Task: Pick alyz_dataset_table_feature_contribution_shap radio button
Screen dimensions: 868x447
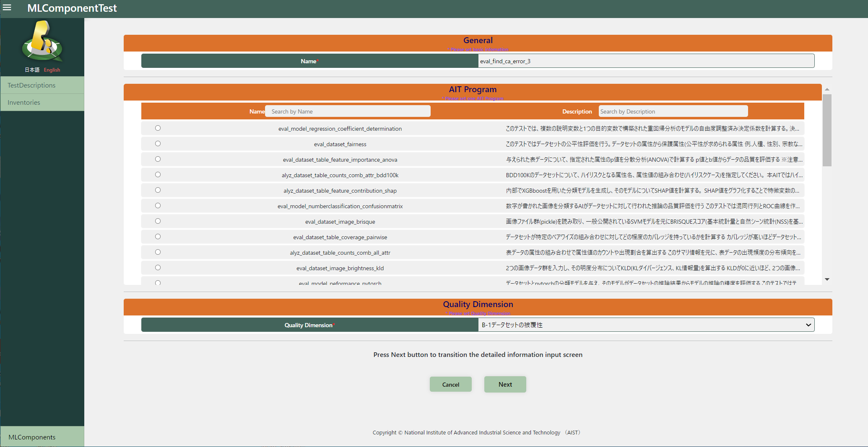Action: [x=158, y=190]
